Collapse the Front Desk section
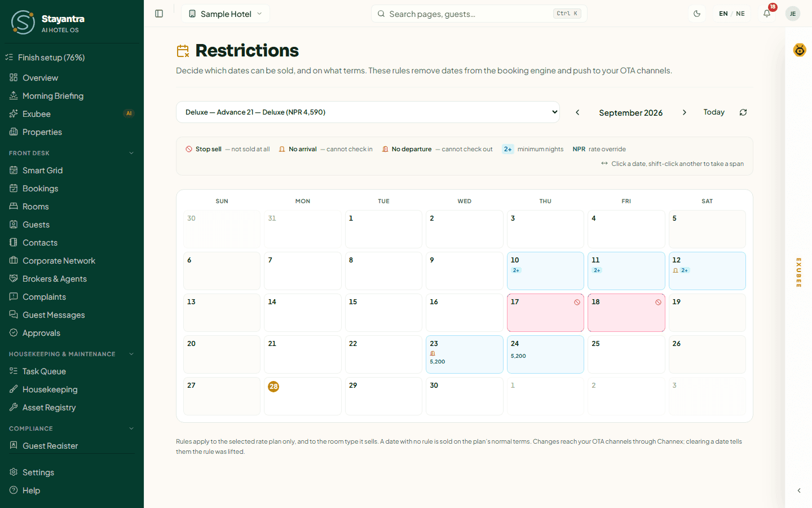812x508 pixels. pos(131,153)
